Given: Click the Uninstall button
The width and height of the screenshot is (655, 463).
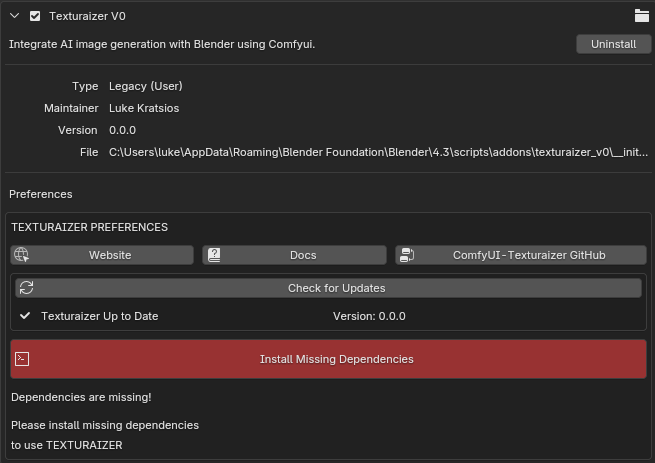Looking at the screenshot, I should tap(613, 44).
